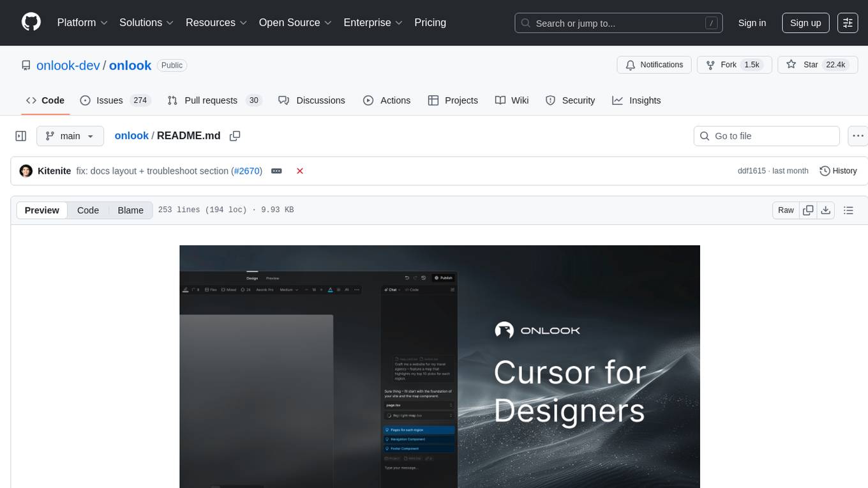This screenshot has height=488, width=868.
Task: Go to the Pricing page
Action: (x=430, y=22)
